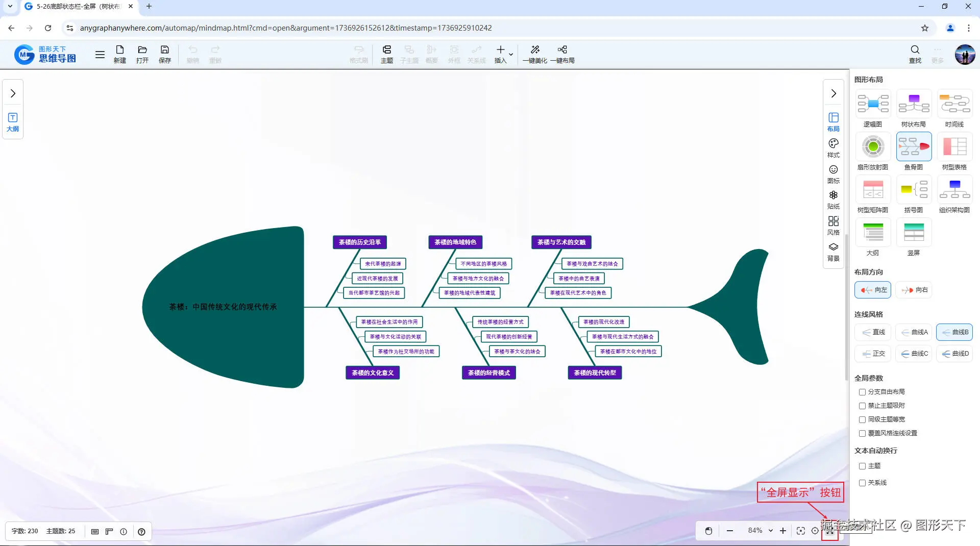980x546 pixels.
Task: Choose 逻辑图 layout thumbnail
Action: coord(873,104)
